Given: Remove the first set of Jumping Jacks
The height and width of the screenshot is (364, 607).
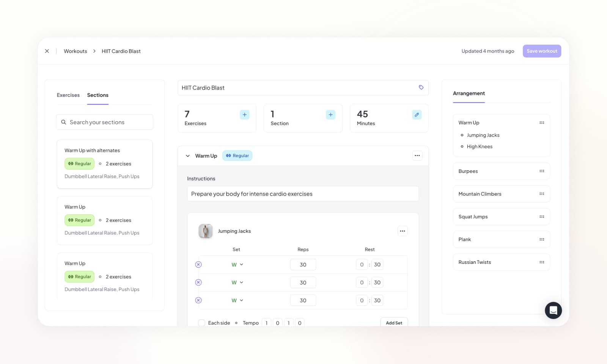Looking at the screenshot, I should (198, 264).
